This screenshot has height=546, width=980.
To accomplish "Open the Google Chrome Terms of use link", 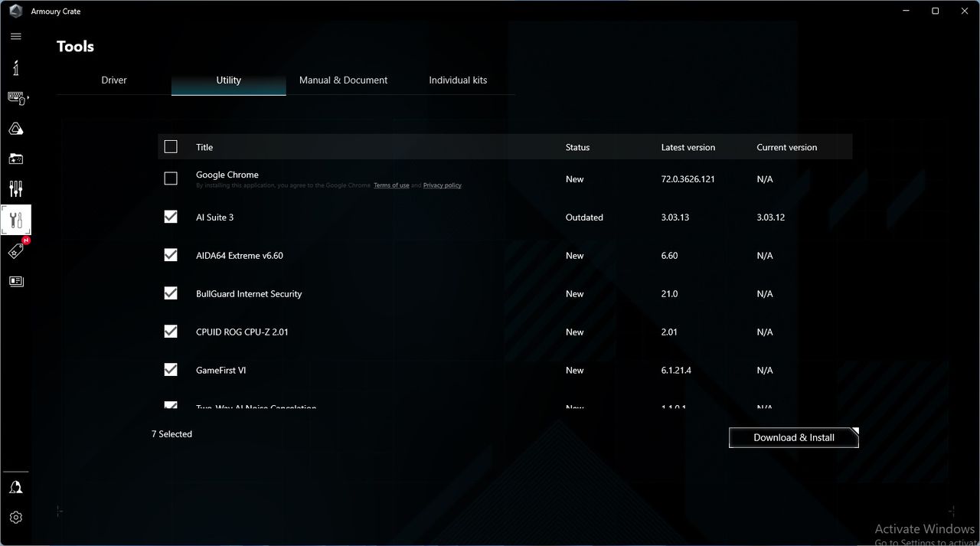I will coord(391,185).
